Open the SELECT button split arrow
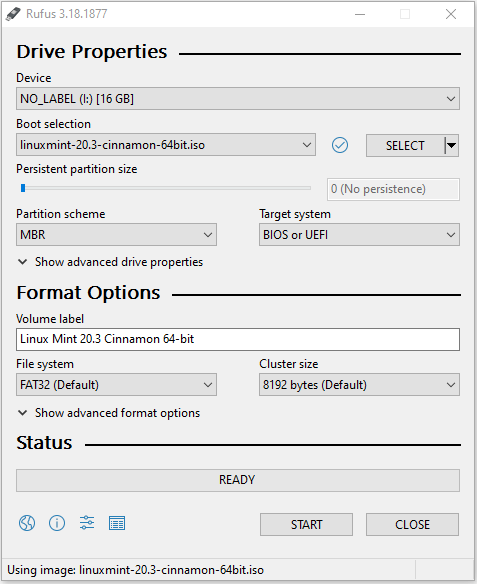Image resolution: width=477 pixels, height=584 pixels. [x=452, y=145]
